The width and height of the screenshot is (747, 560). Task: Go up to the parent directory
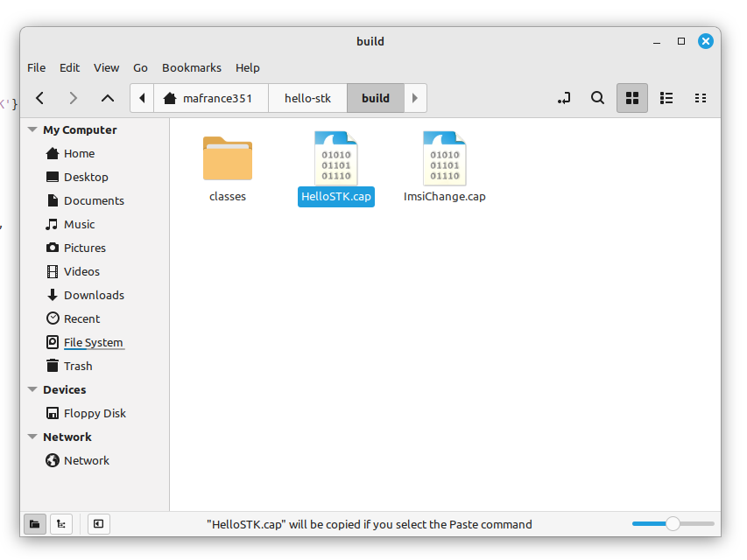coord(107,98)
